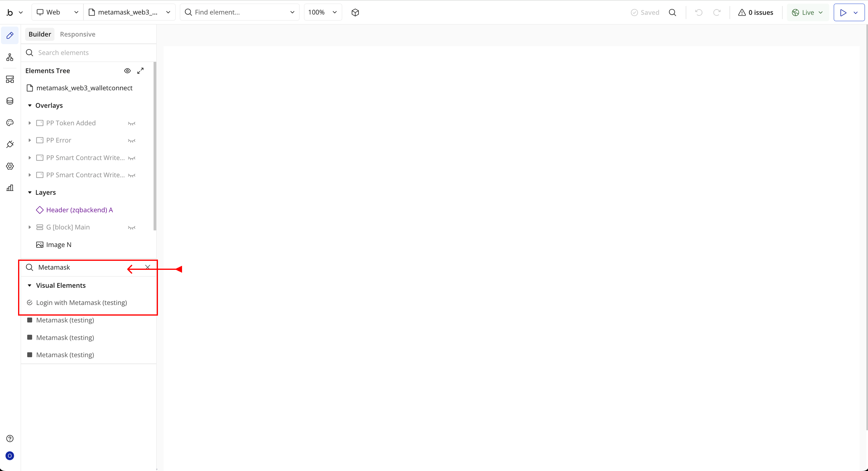Select the Builder tab

pyautogui.click(x=40, y=34)
